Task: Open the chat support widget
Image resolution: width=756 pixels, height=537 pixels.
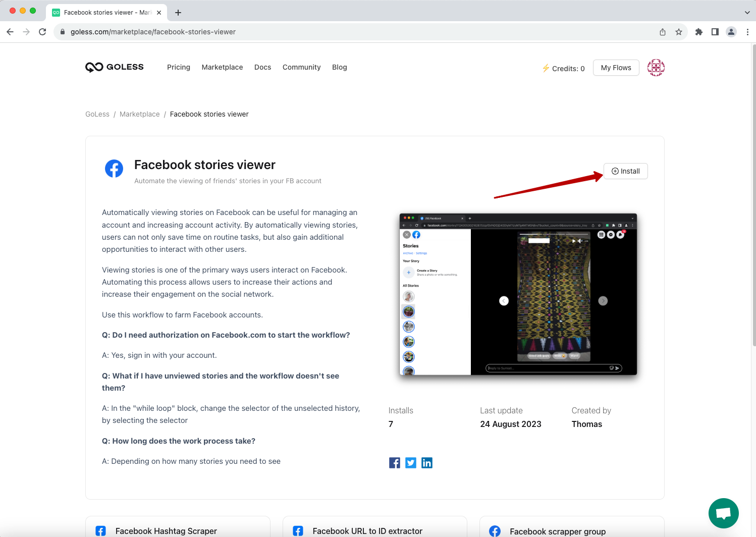Action: click(723, 513)
